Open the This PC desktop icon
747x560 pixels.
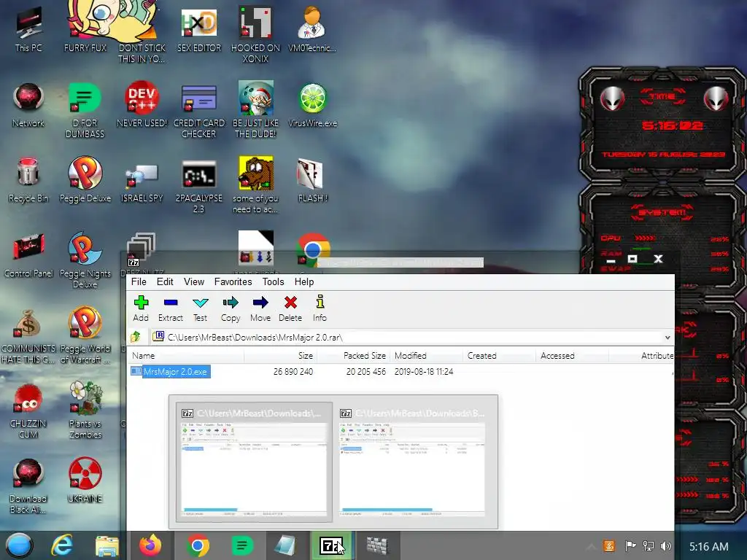click(28, 28)
